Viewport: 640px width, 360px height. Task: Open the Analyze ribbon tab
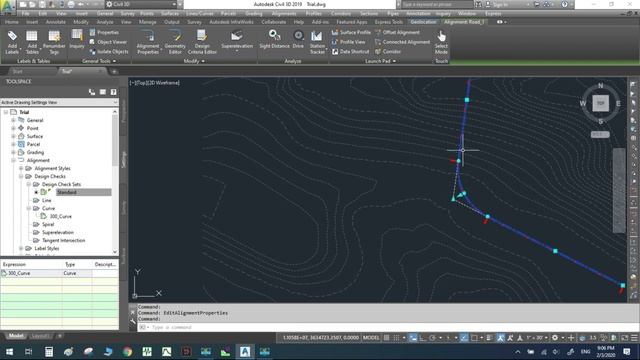(105, 22)
